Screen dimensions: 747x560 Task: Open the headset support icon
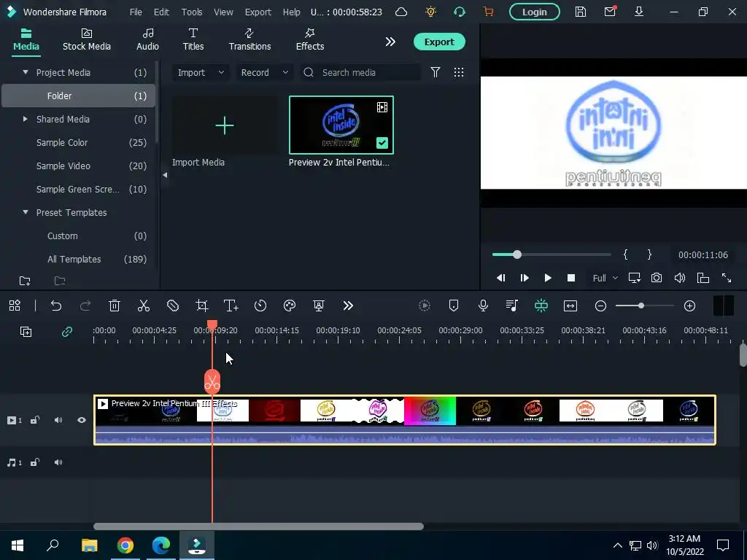tap(460, 12)
